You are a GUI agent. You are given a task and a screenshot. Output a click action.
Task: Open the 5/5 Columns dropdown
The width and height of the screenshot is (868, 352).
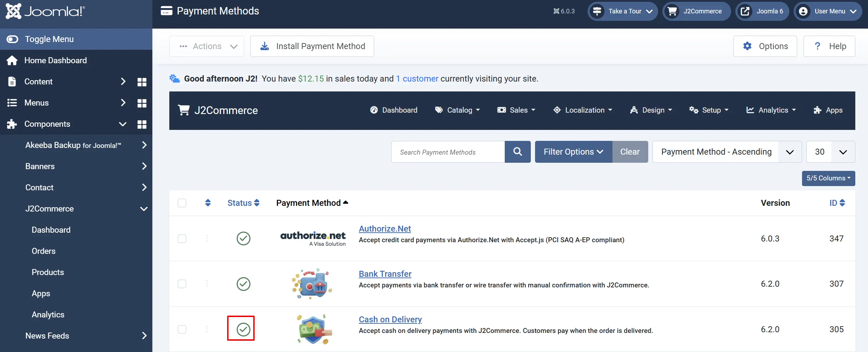(x=828, y=178)
